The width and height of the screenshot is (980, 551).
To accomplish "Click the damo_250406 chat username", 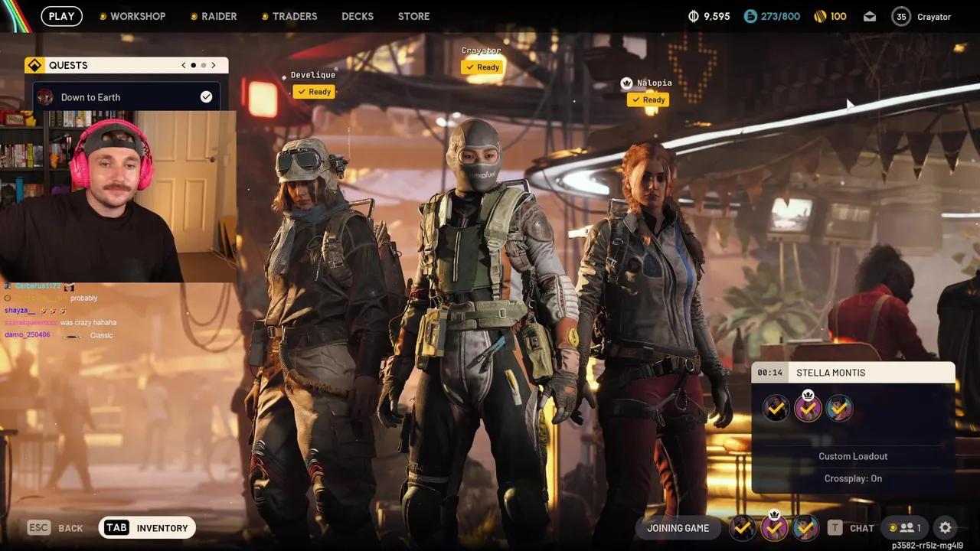I will tap(27, 335).
